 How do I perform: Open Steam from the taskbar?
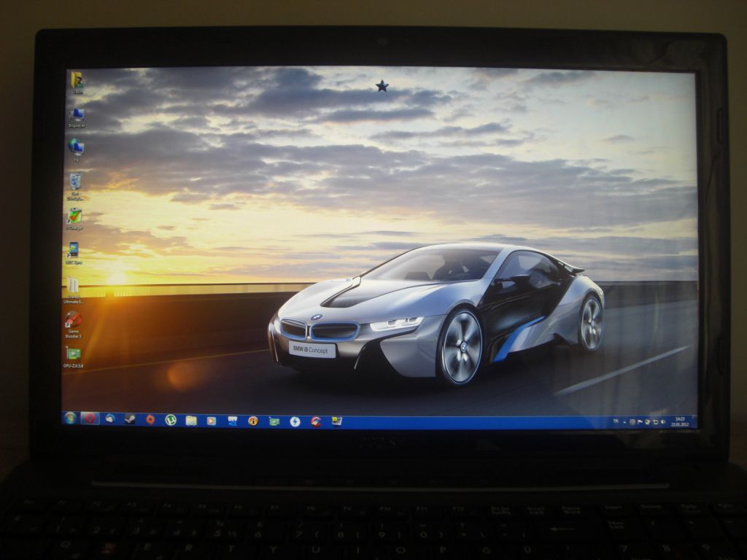pos(130,419)
